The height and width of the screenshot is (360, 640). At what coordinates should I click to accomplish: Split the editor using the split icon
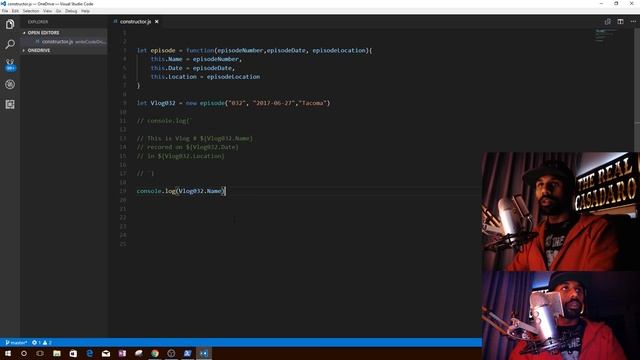coord(620,22)
